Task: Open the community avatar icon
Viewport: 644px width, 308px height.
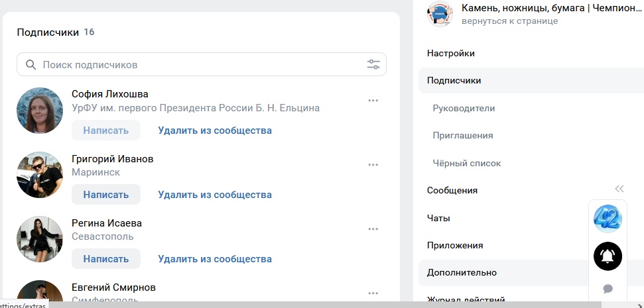Action: pos(440,14)
